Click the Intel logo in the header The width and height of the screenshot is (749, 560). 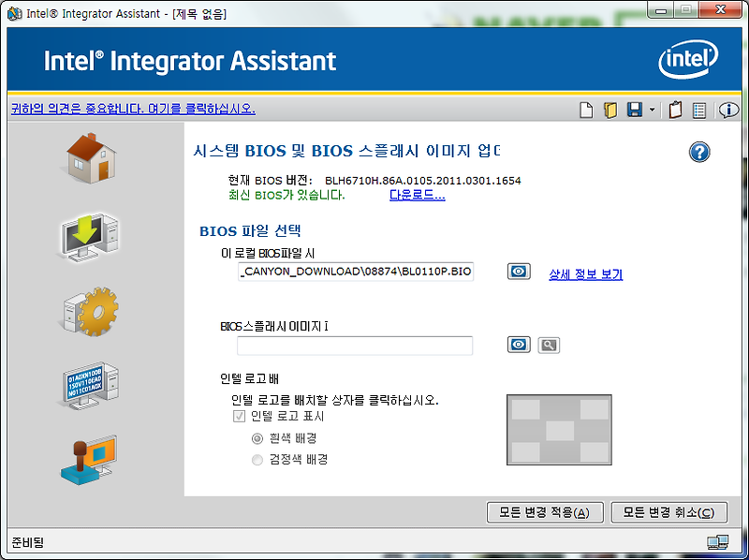pos(688,60)
